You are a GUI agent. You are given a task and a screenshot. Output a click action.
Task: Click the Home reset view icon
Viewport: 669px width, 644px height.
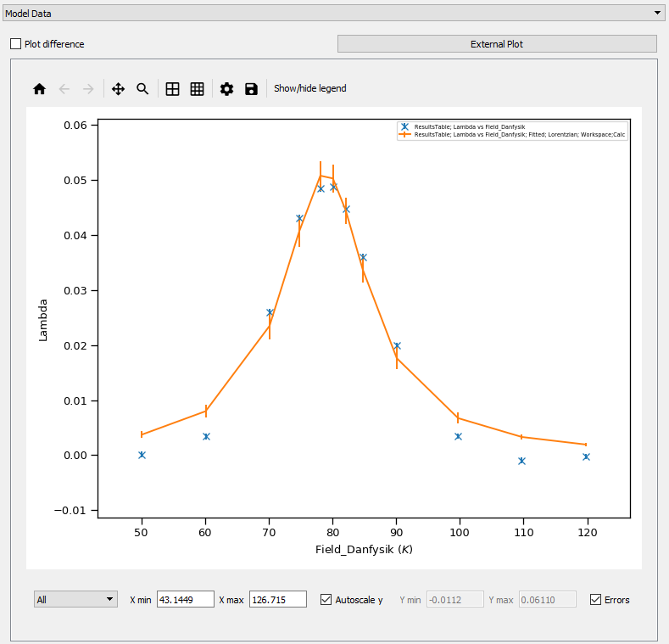(x=39, y=89)
